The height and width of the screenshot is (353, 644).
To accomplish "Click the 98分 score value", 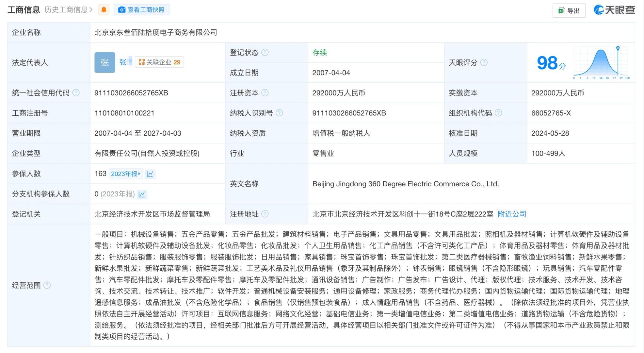I will 551,63.
